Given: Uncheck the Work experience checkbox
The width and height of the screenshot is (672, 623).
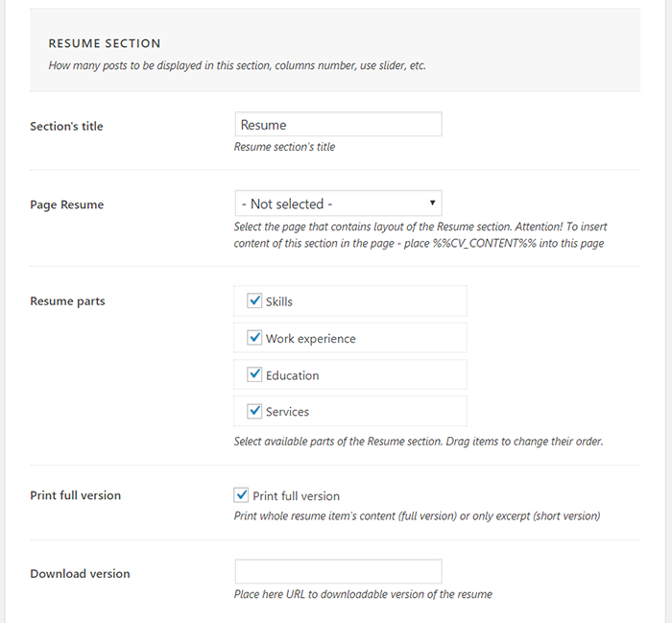Looking at the screenshot, I should 255,338.
